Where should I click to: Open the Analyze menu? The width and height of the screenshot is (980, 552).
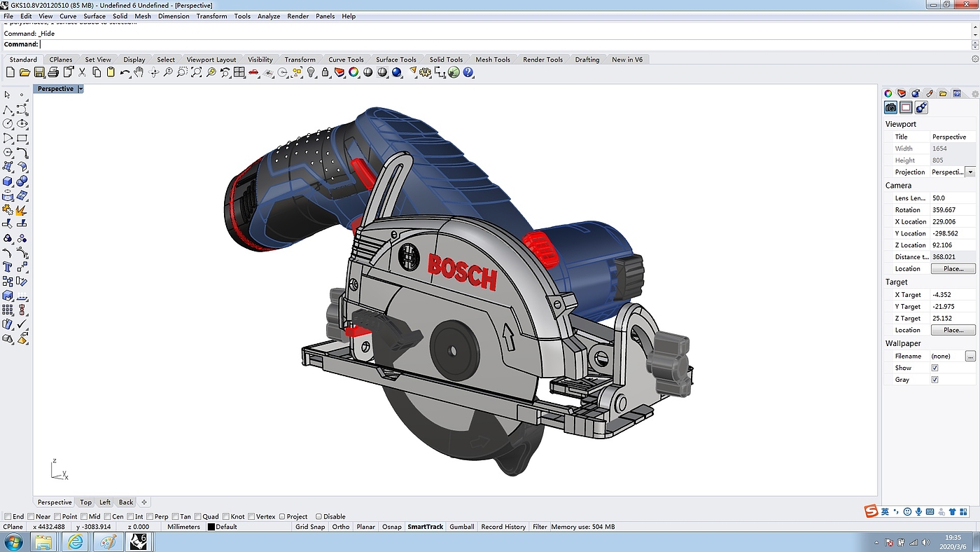(x=268, y=15)
